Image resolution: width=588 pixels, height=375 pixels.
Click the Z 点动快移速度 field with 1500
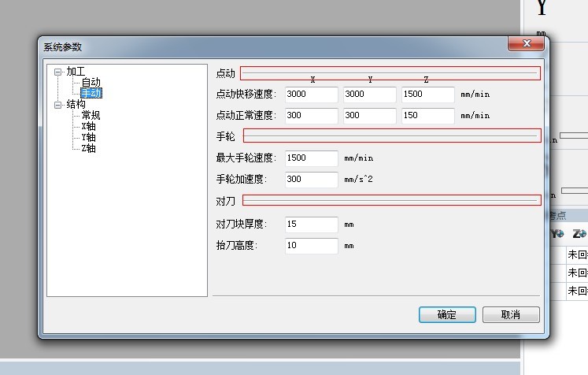click(x=428, y=95)
